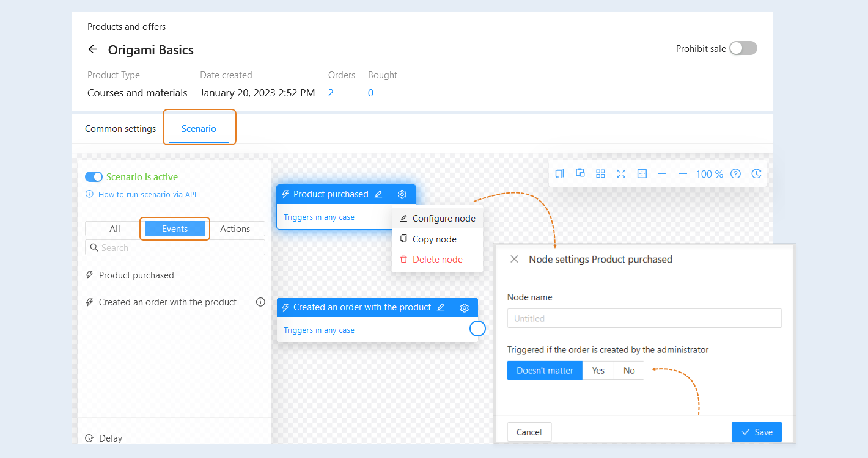868x458 pixels.
Task: Choose Copy node from the context menu
Action: 438,239
